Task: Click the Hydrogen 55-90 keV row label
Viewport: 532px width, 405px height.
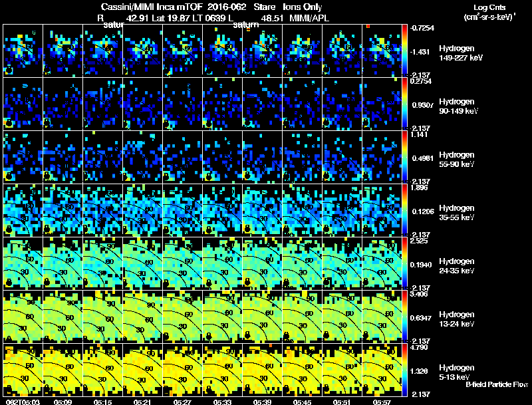Action: pyautogui.click(x=457, y=159)
